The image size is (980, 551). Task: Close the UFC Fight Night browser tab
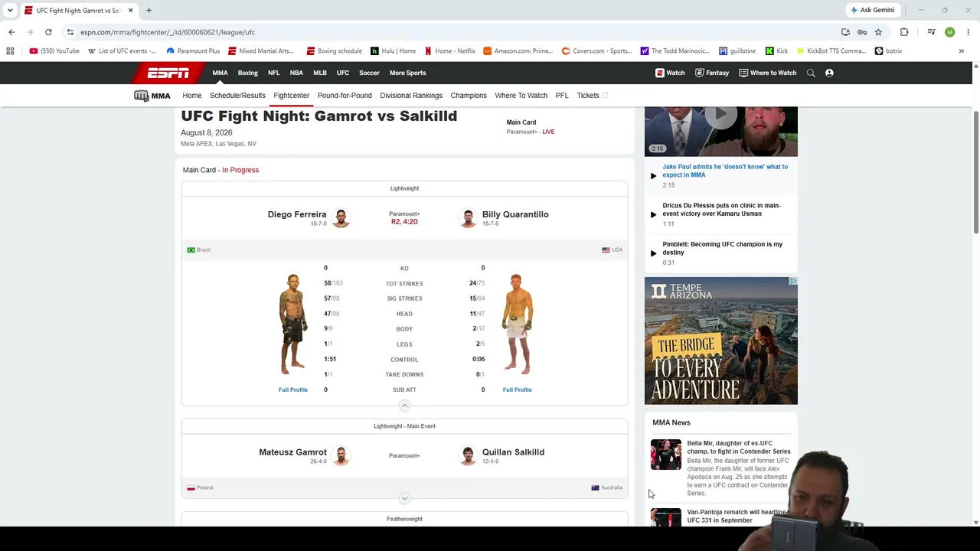(131, 10)
